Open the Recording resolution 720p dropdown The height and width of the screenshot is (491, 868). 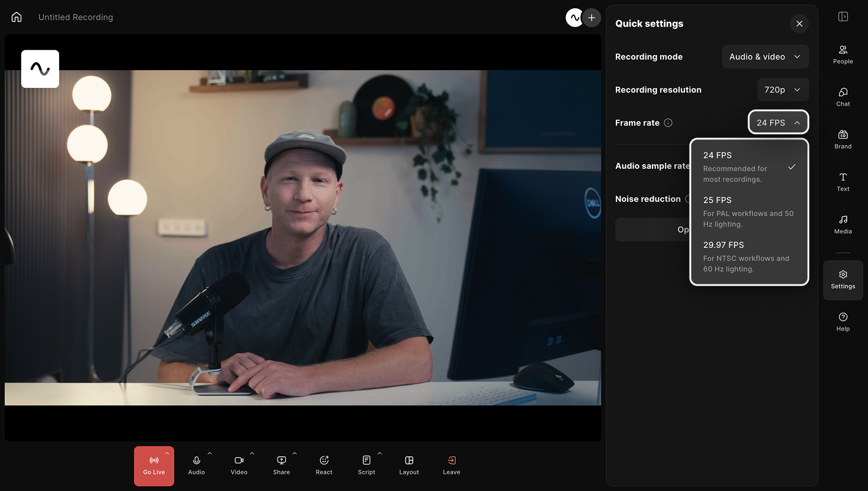(783, 90)
